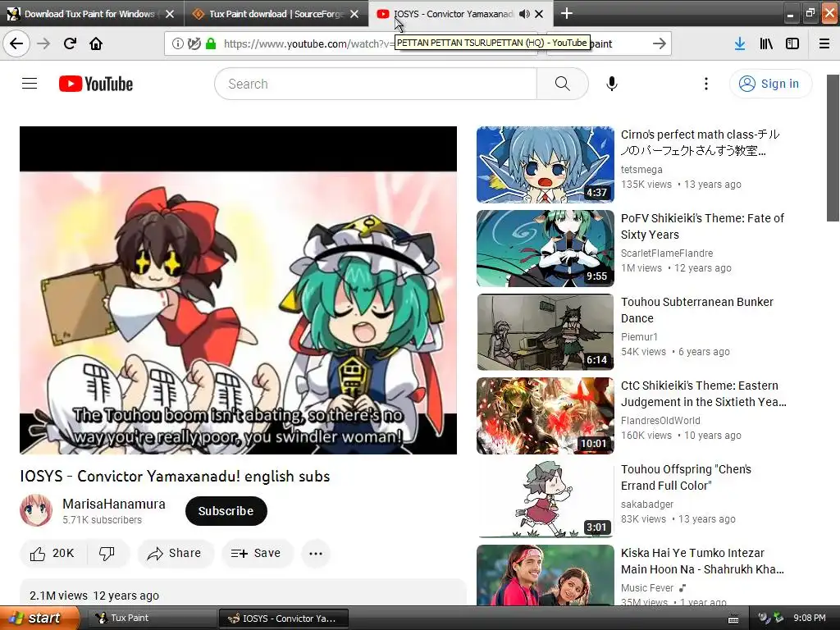The width and height of the screenshot is (840, 630).
Task: Reload the current YouTube page
Action: (70, 43)
